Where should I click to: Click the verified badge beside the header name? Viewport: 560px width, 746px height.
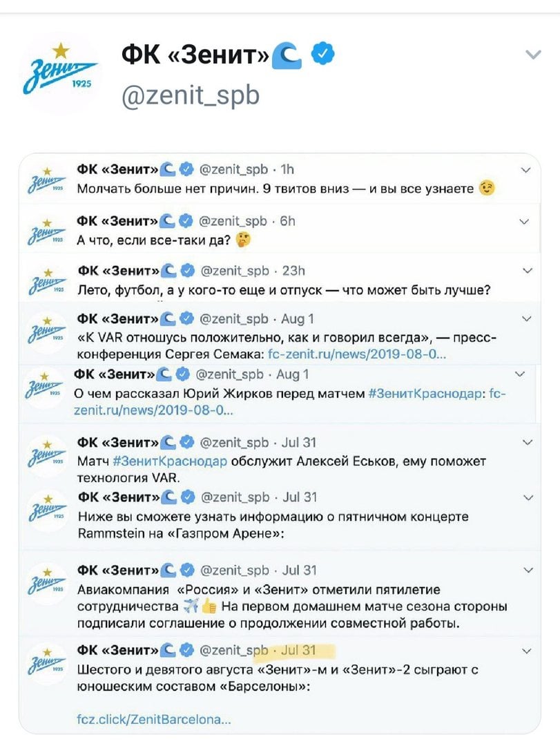[324, 54]
